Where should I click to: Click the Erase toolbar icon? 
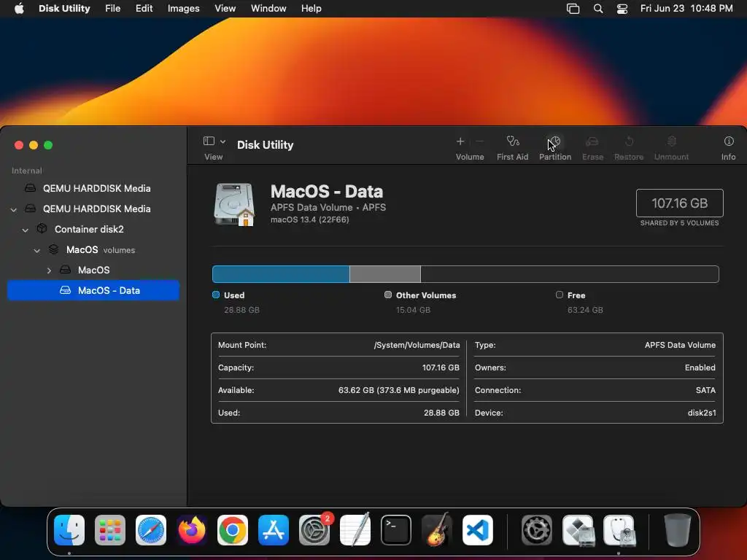click(x=592, y=141)
